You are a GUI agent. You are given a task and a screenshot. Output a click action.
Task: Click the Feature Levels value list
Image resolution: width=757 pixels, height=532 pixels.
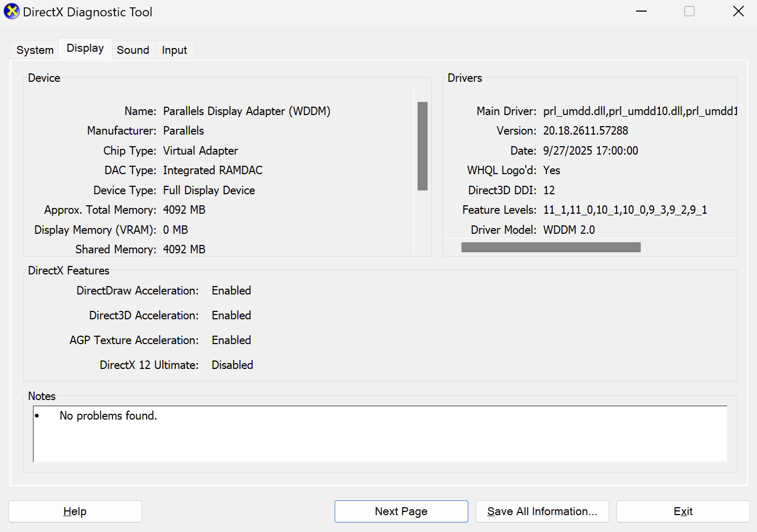(x=625, y=210)
